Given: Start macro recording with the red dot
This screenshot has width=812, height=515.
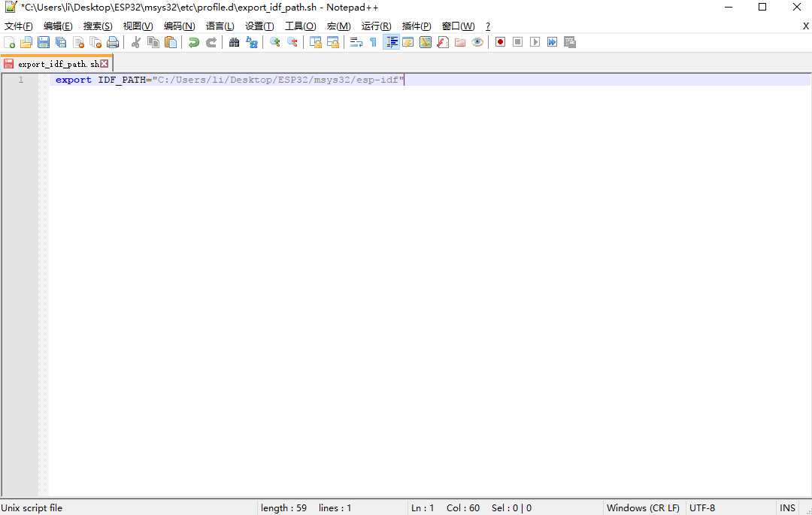Looking at the screenshot, I should (x=500, y=42).
